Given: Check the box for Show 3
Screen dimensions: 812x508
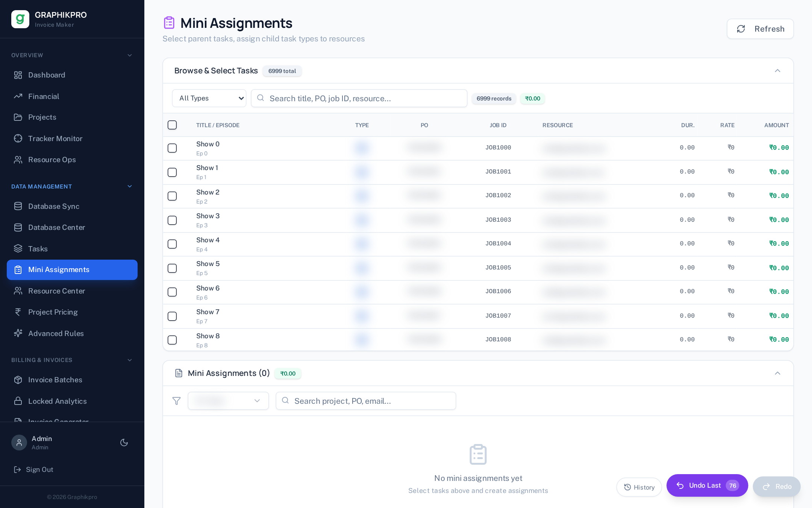Looking at the screenshot, I should [172, 220].
